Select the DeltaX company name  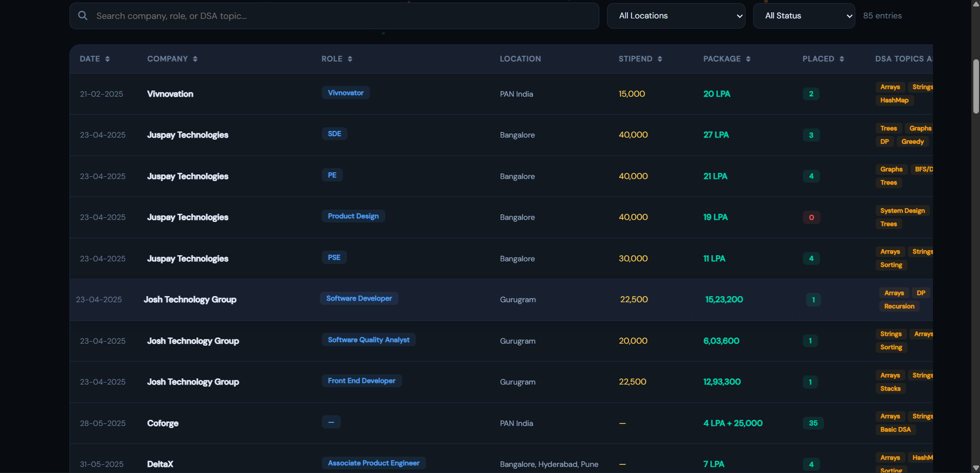coord(160,464)
